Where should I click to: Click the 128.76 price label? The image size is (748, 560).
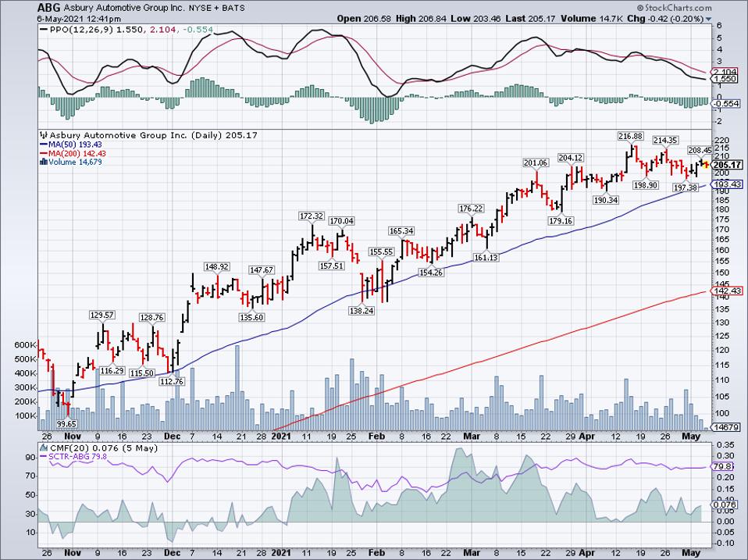151,318
